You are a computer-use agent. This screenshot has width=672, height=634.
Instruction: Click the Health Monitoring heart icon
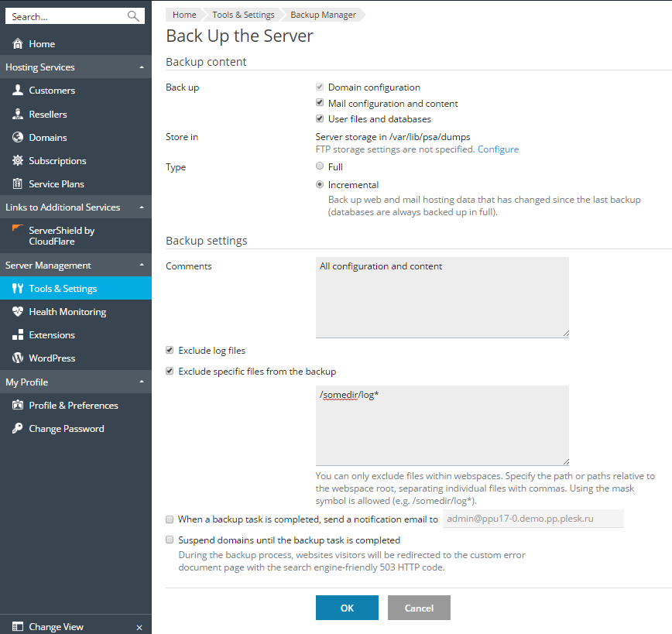click(18, 312)
